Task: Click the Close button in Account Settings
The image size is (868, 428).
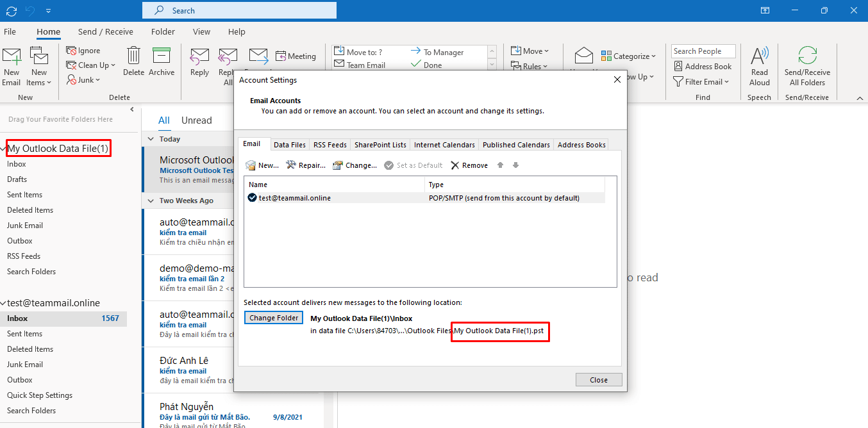Action: pyautogui.click(x=598, y=380)
